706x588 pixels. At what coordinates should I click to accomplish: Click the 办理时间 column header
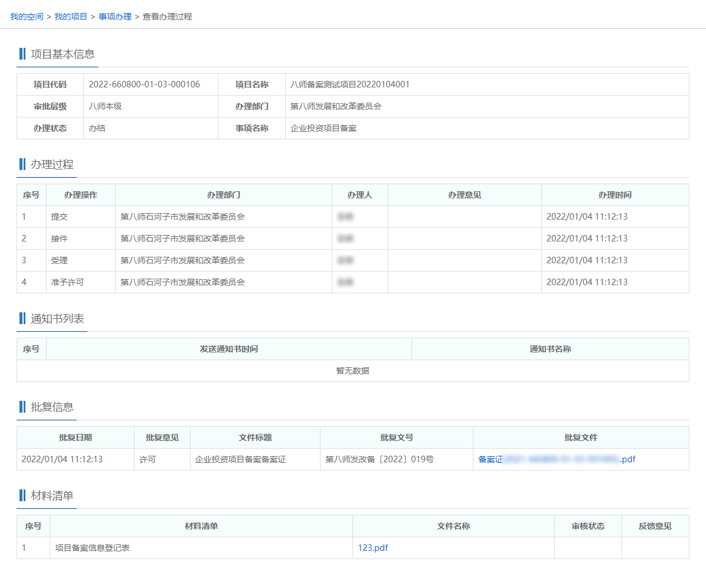(615, 195)
